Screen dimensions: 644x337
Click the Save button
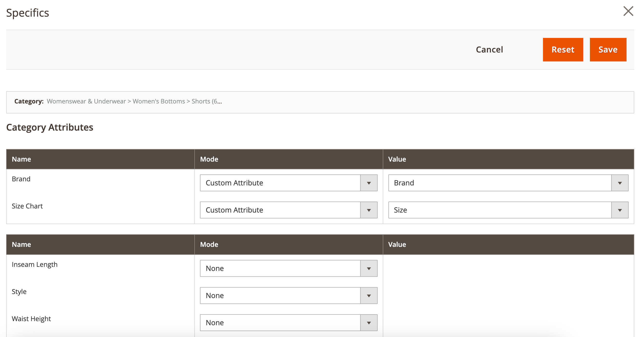[608, 50]
